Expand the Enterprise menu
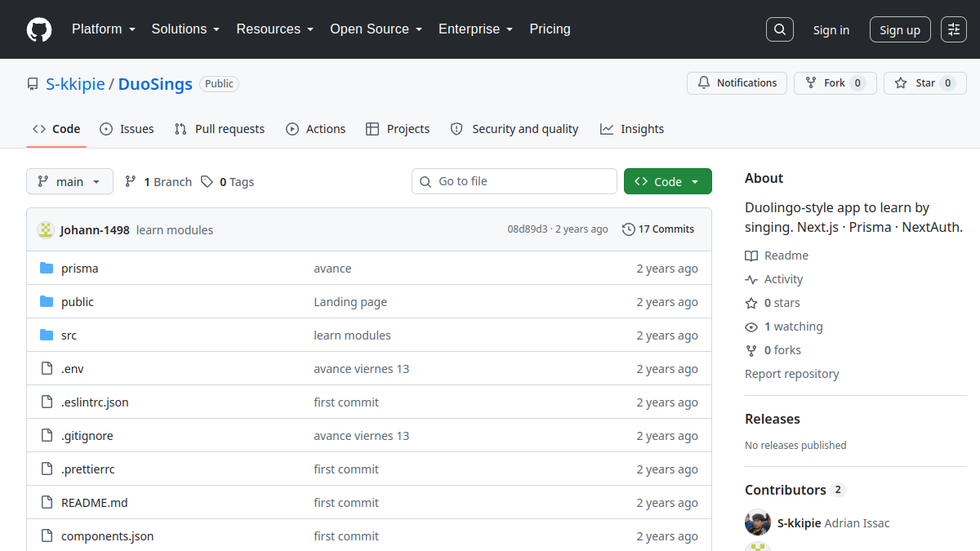This screenshot has width=980, height=551. pos(476,29)
